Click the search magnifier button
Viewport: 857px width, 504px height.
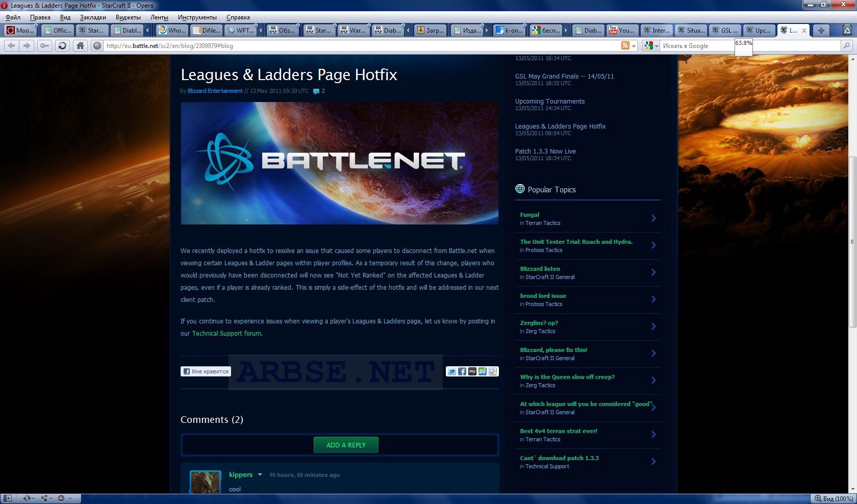846,45
